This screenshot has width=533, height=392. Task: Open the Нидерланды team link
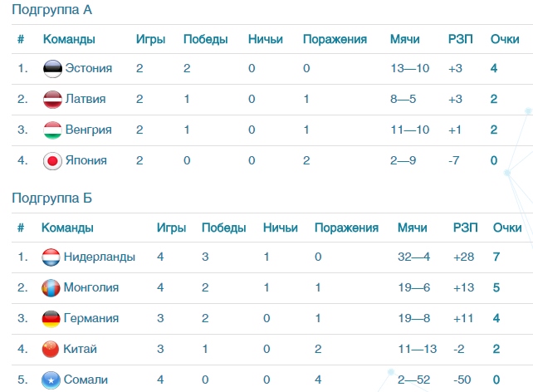point(99,257)
